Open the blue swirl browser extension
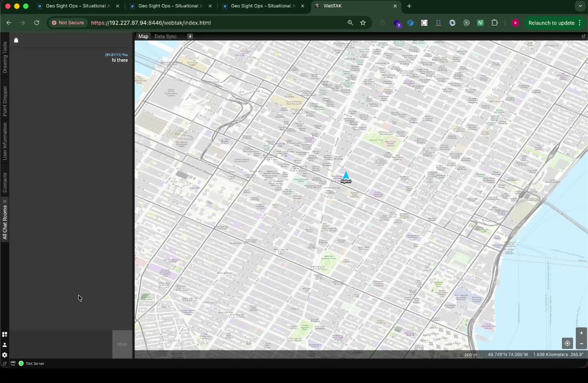This screenshot has height=383, width=588. coord(410,23)
